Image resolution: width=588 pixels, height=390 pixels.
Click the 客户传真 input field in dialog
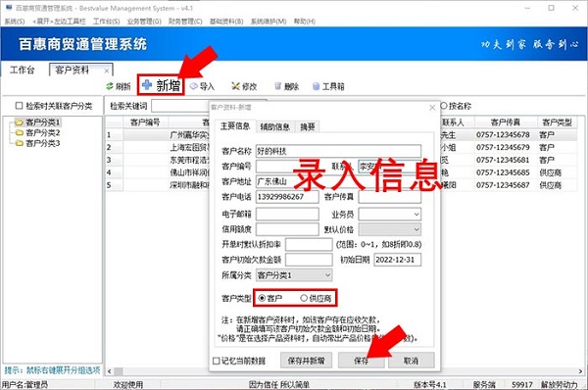pyautogui.click(x=390, y=197)
